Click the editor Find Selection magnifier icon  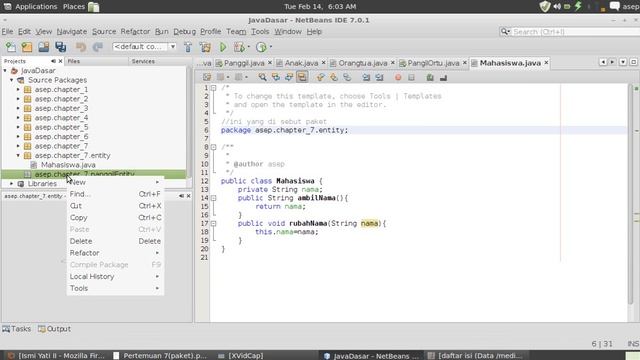point(262,77)
